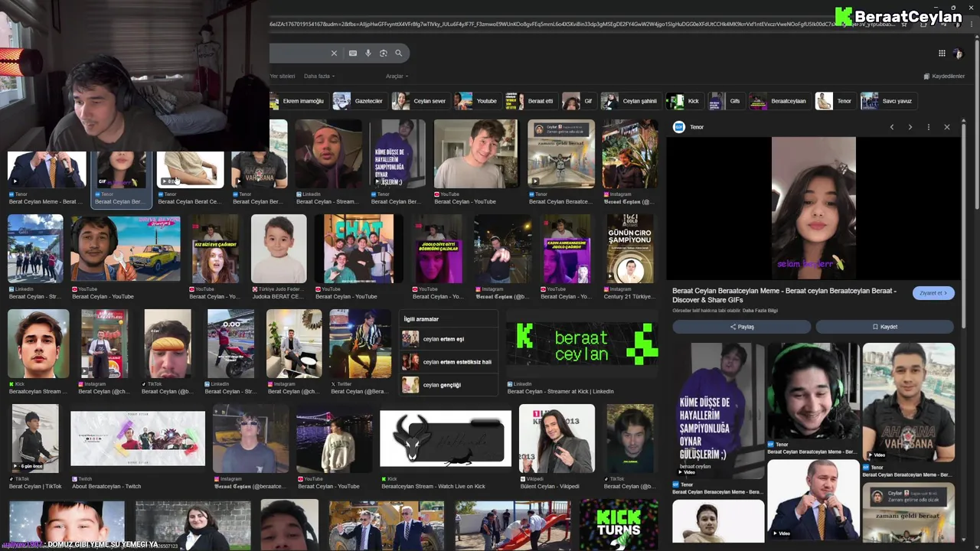Clear the search box with the X icon
The image size is (980, 551).
pyautogui.click(x=334, y=53)
